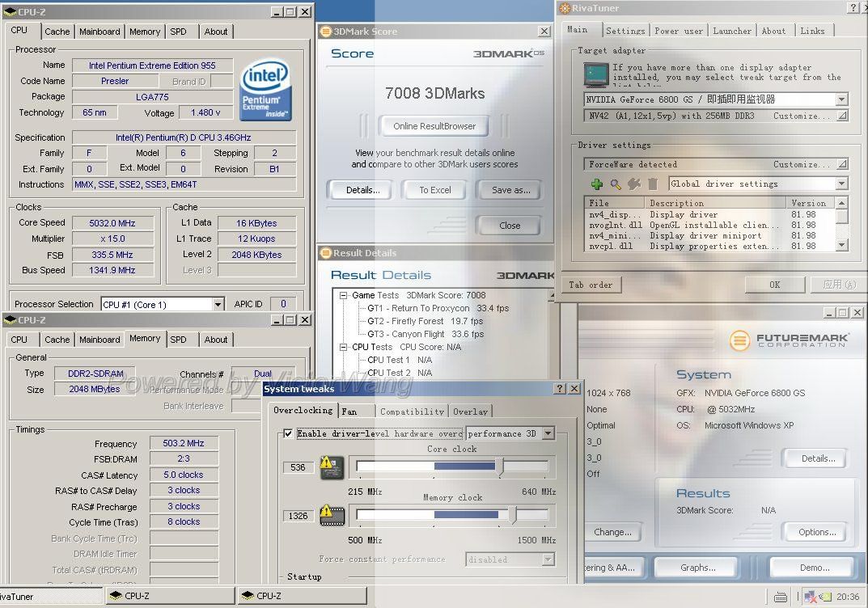This screenshot has width=868, height=608.
Task: Select GT2 - Firefly Forest result row
Action: coord(425,321)
